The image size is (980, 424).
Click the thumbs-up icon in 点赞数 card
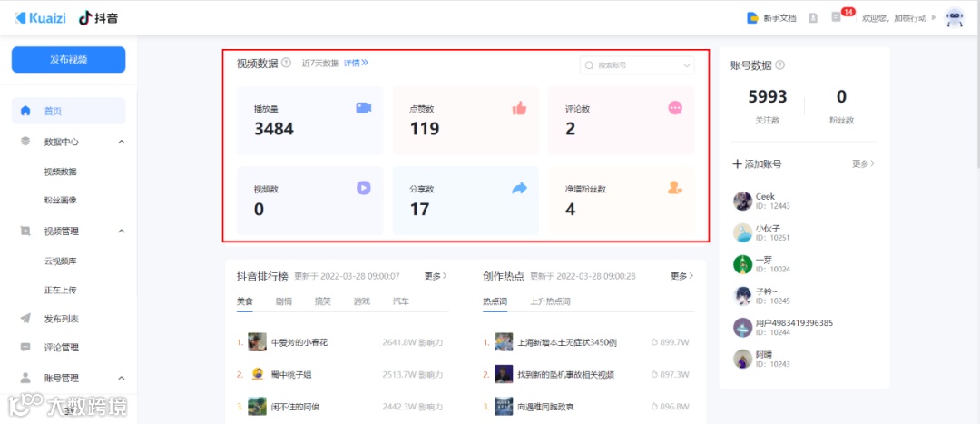(x=519, y=107)
